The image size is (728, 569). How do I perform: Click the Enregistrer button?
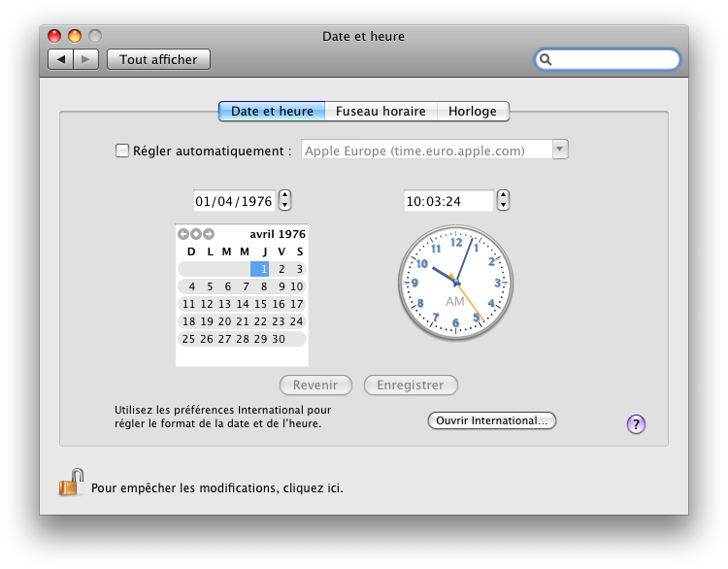pyautogui.click(x=411, y=385)
